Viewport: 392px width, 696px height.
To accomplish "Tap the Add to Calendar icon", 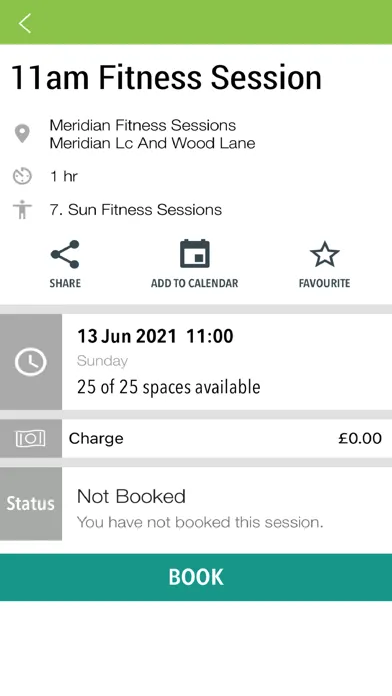I will [x=194, y=254].
